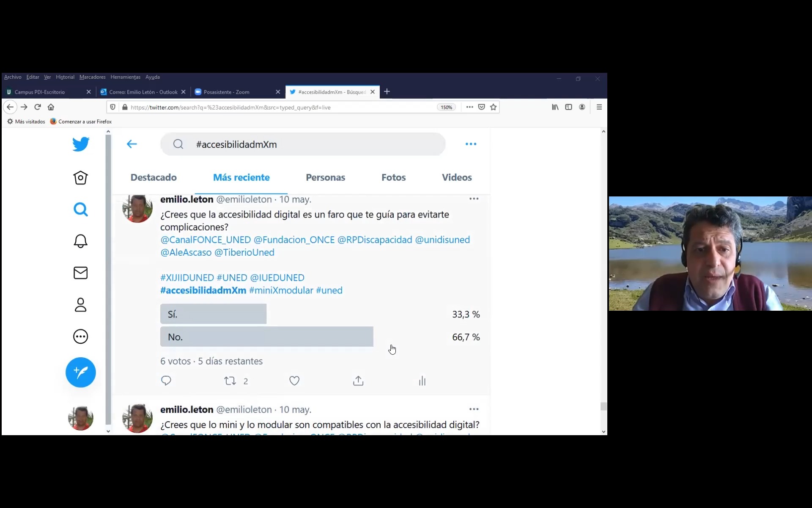Open Marcadores menu

click(x=92, y=77)
